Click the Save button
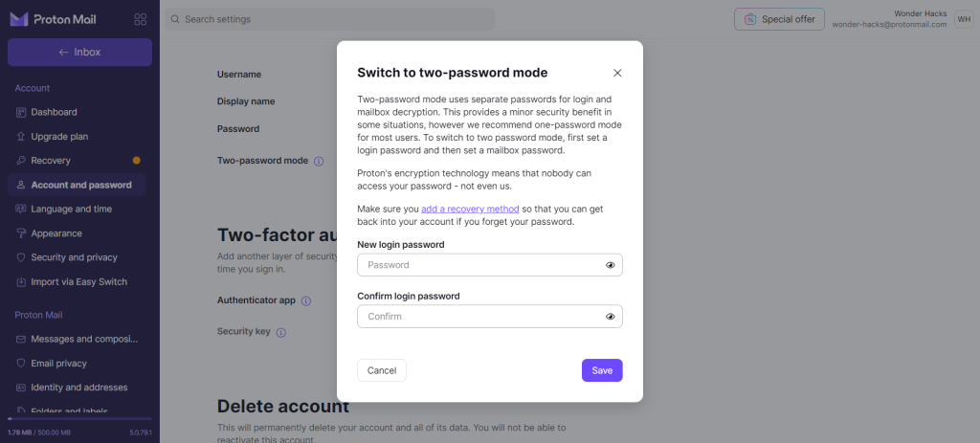 click(602, 370)
